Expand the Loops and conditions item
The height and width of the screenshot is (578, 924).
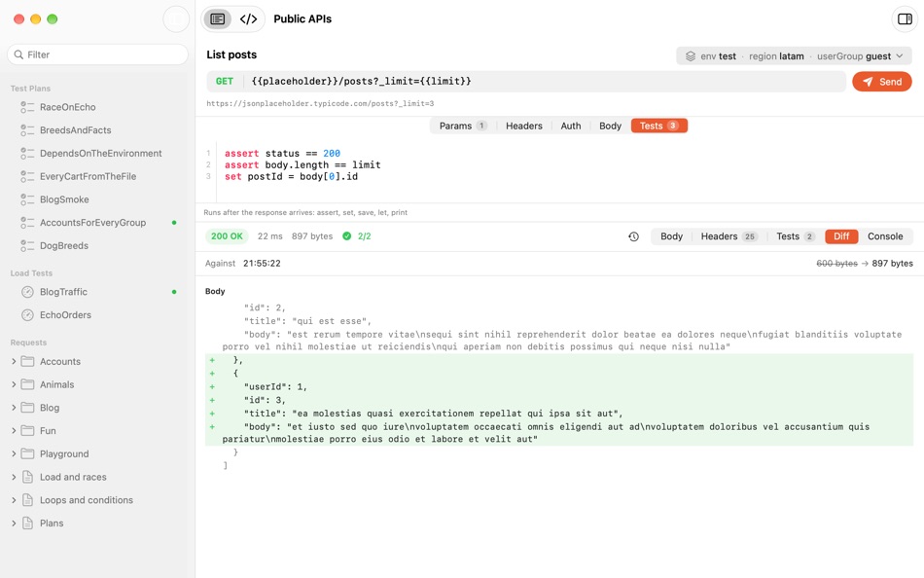pyautogui.click(x=14, y=500)
